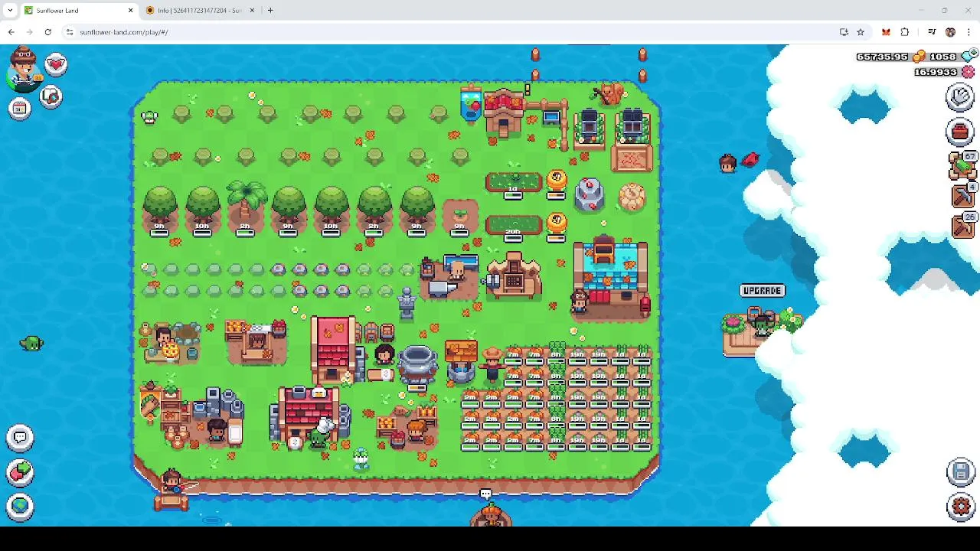This screenshot has height=551, width=980.
Task: Click the stone cooking pot cauldron
Action: (x=417, y=364)
